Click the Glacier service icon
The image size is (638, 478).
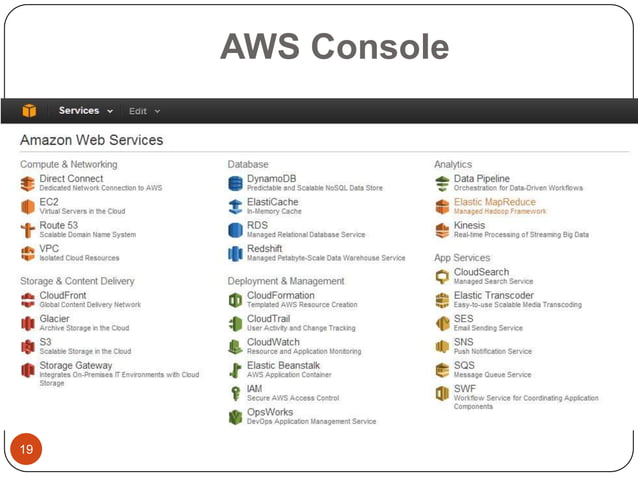[x=28, y=323]
